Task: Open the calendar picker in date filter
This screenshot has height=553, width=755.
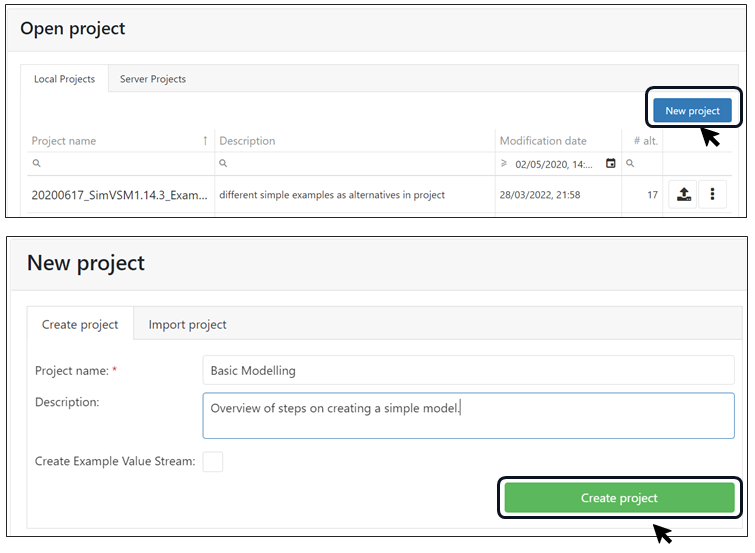Action: (x=611, y=163)
